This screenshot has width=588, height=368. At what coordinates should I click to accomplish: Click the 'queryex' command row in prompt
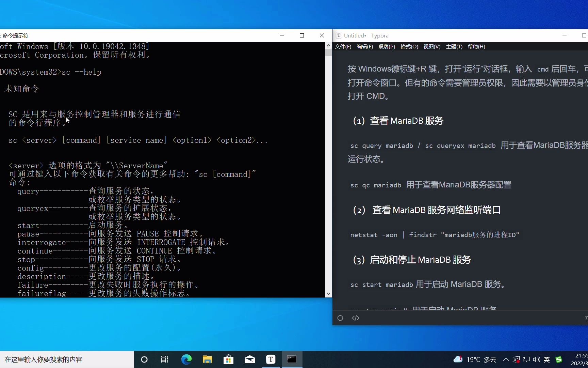pyautogui.click(x=94, y=208)
